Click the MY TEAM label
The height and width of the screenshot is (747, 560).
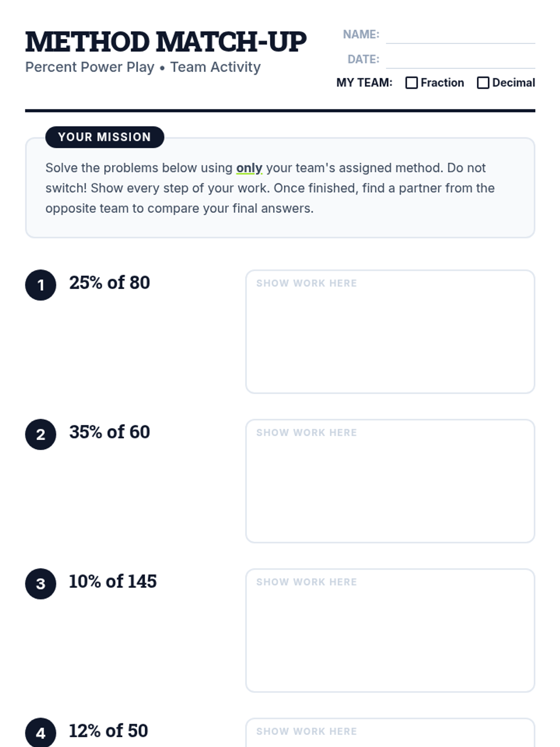364,83
